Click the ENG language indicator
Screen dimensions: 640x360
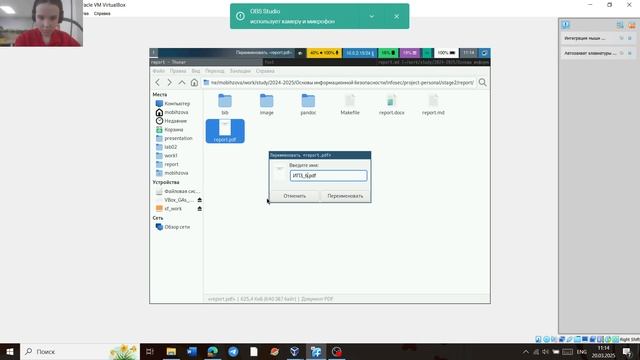coord(582,351)
